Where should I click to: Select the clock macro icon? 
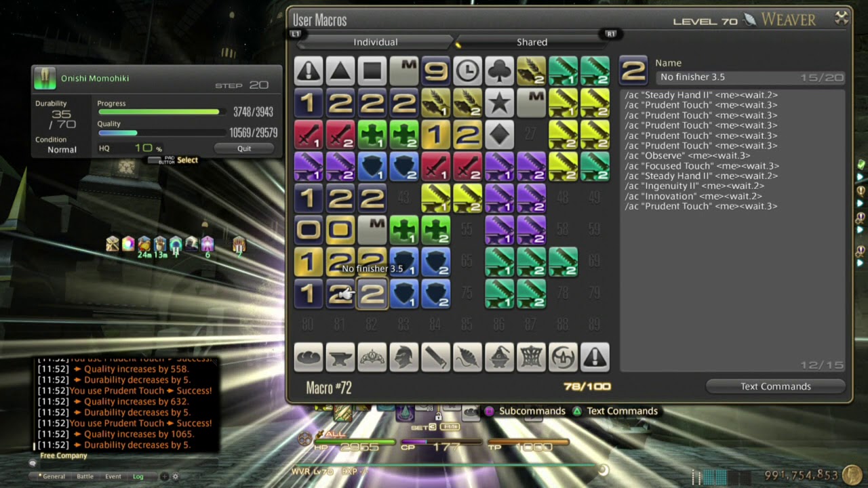(x=468, y=70)
